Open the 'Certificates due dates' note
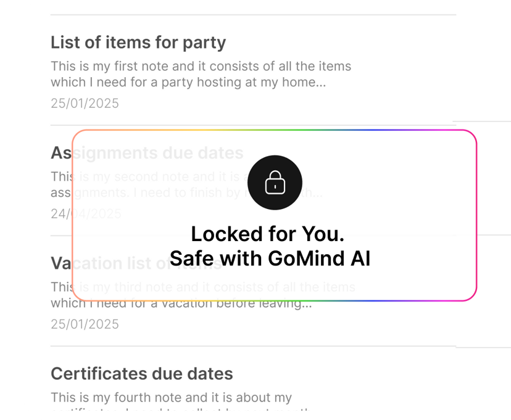 (143, 374)
